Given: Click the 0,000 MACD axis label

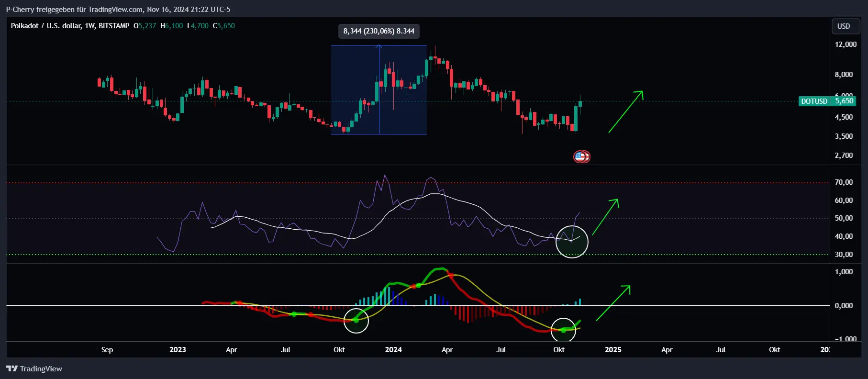Looking at the screenshot, I should (844, 306).
